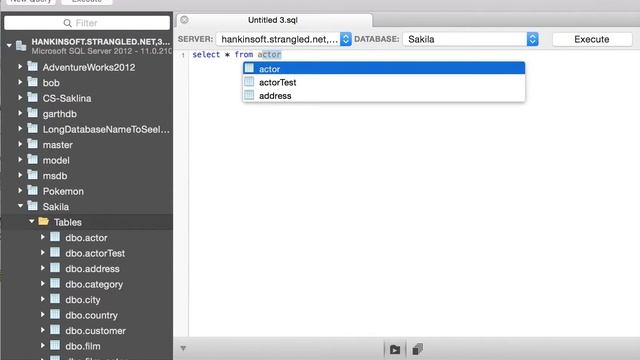Click the actorTest table icon in autocomplete
The image size is (640, 360).
click(x=249, y=82)
